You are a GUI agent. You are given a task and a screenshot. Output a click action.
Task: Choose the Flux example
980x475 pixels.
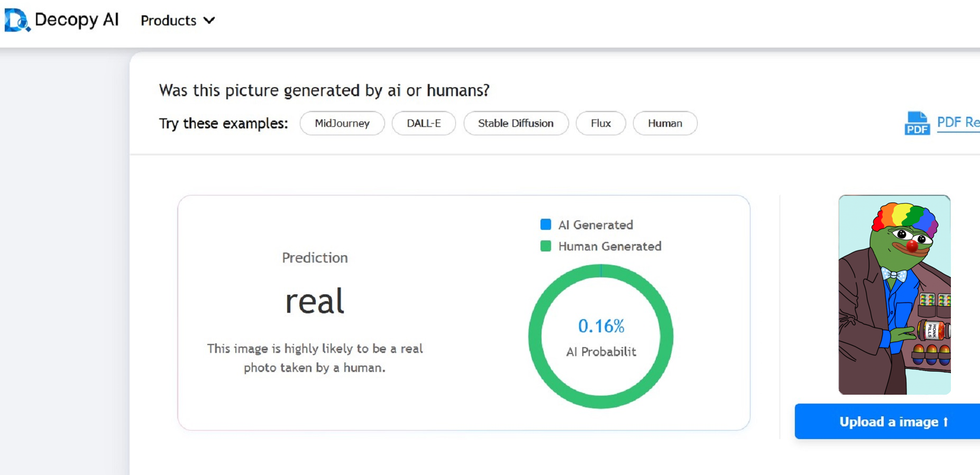(x=601, y=123)
